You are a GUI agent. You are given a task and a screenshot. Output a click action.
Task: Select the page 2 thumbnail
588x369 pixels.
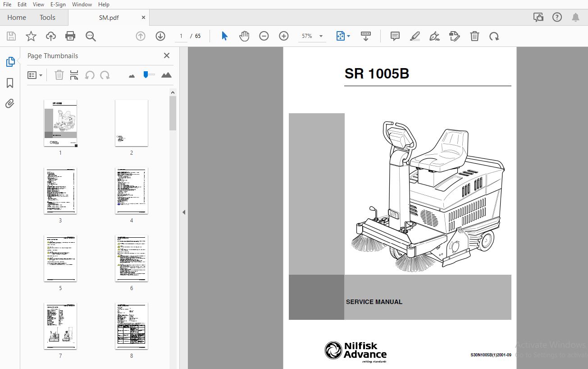(132, 123)
